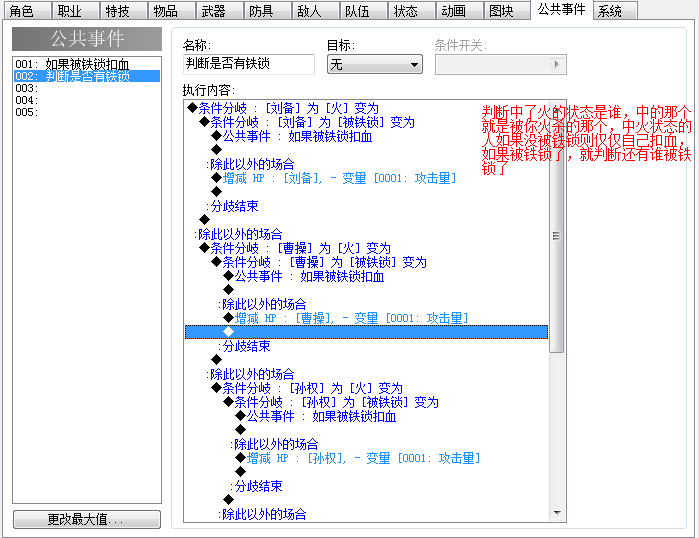Open the 职业 tab
Screen dimensions: 699x538
pyautogui.click(x=75, y=10)
